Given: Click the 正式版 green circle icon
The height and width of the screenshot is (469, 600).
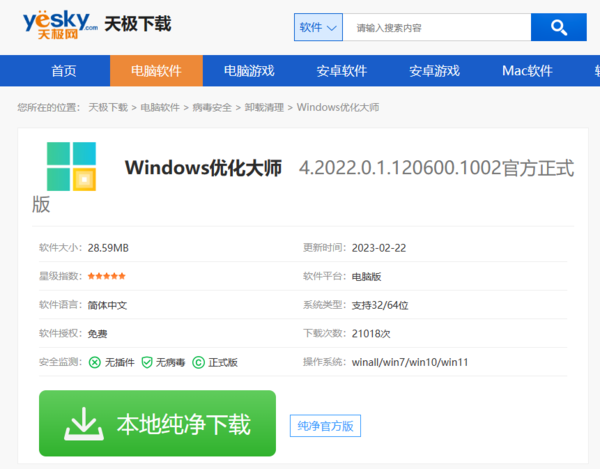Looking at the screenshot, I should tap(198, 362).
